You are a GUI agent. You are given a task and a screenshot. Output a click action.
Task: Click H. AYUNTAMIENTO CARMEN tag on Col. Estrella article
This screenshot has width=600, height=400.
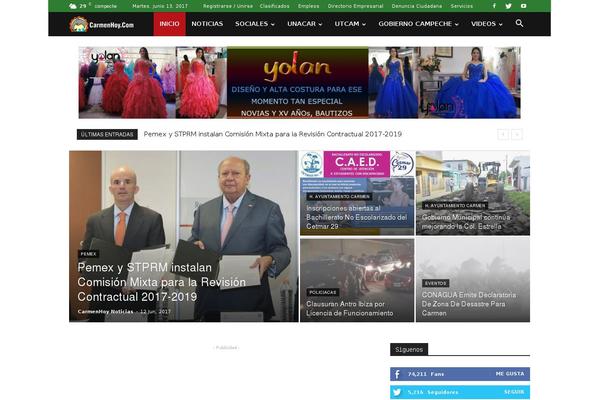[x=455, y=206]
